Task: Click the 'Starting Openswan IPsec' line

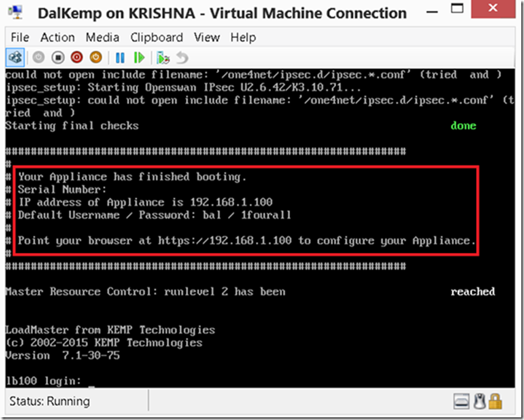Action: coord(183,88)
